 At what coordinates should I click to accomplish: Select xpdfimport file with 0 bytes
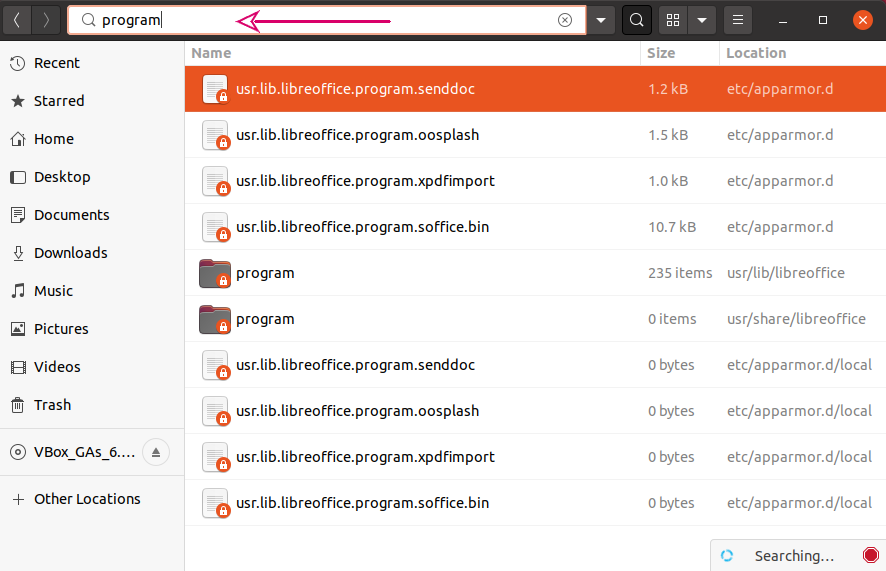point(535,457)
